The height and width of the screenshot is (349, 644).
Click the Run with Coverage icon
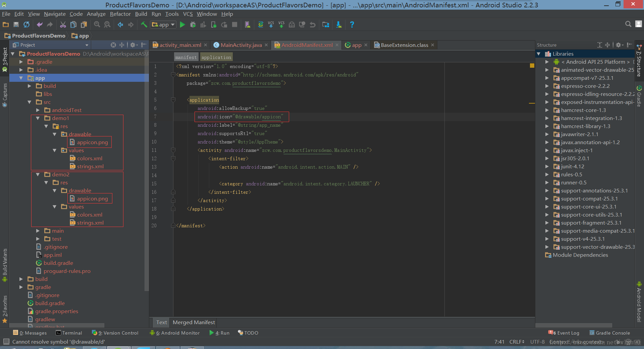pos(203,24)
